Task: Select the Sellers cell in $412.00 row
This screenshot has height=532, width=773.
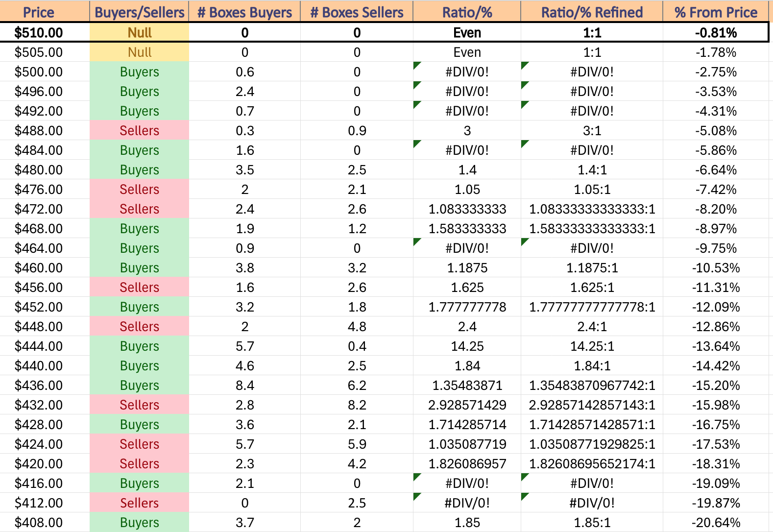Action: (139, 503)
